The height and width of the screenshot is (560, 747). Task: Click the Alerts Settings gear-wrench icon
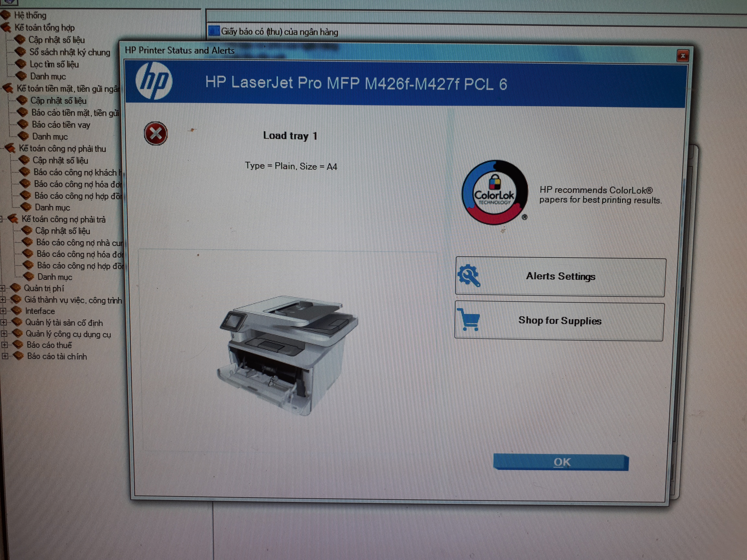(x=469, y=276)
